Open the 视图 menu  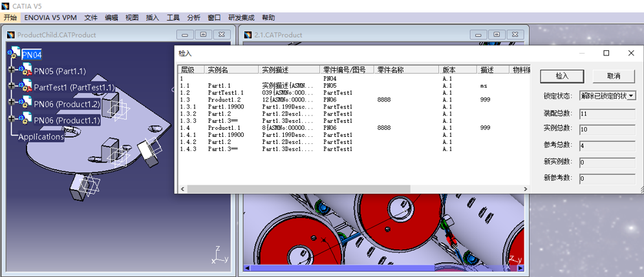[x=132, y=17]
